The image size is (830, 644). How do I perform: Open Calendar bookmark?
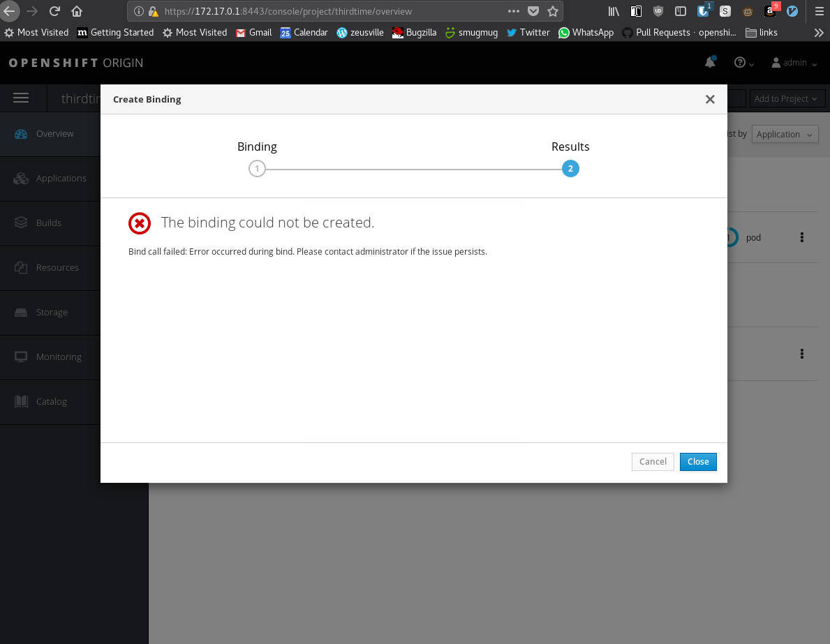(x=304, y=33)
